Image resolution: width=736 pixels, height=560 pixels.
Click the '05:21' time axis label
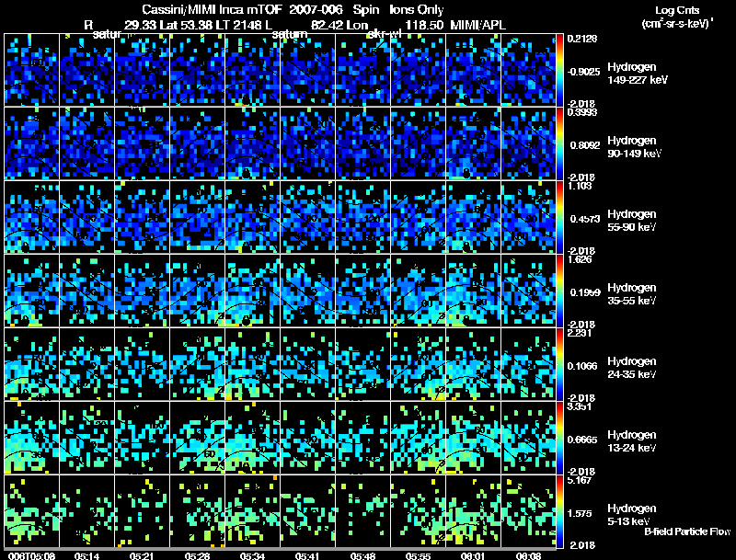(142, 556)
